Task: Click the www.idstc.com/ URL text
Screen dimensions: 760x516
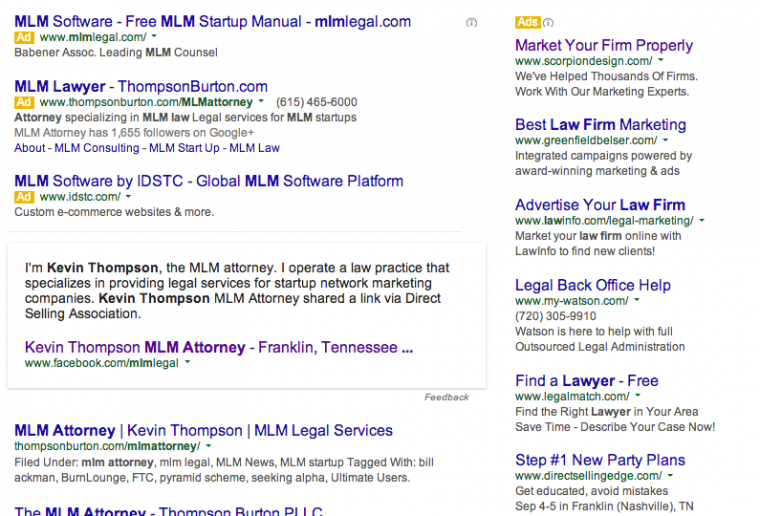Action: point(80,197)
